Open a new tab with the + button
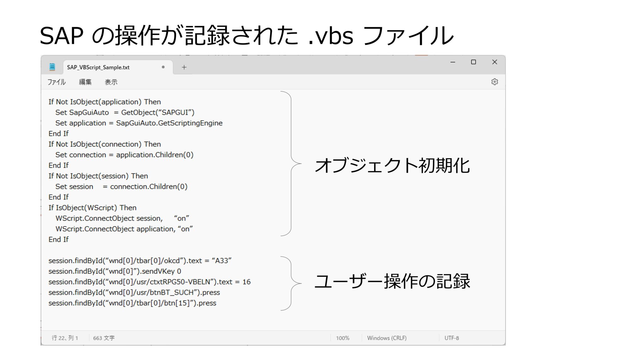 click(x=184, y=67)
